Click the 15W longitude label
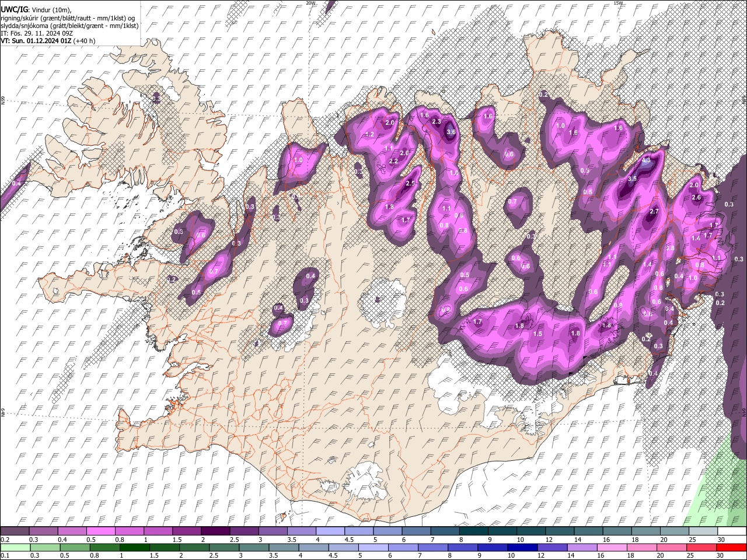The image size is (747, 560). point(618,3)
